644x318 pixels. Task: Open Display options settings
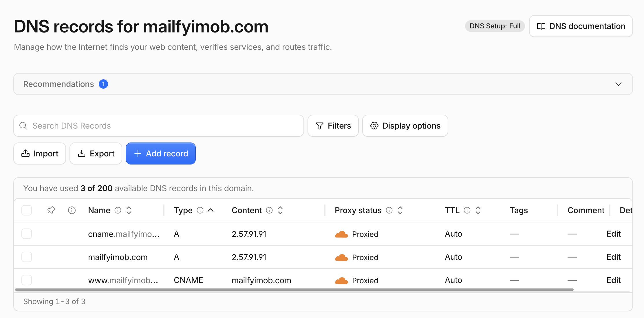coord(405,126)
